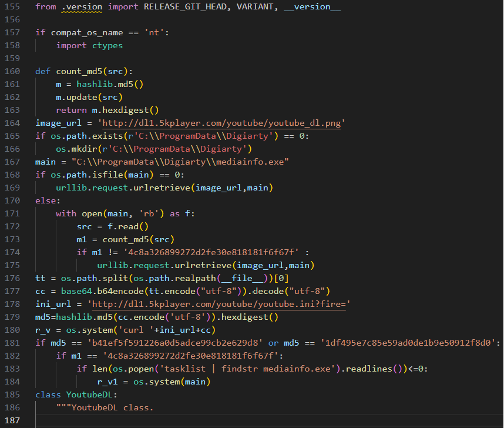Click hash '1df495e7c85e59ad0de1b9e50912f8d0' string
Screen dimensions: 504x428
pos(408,343)
